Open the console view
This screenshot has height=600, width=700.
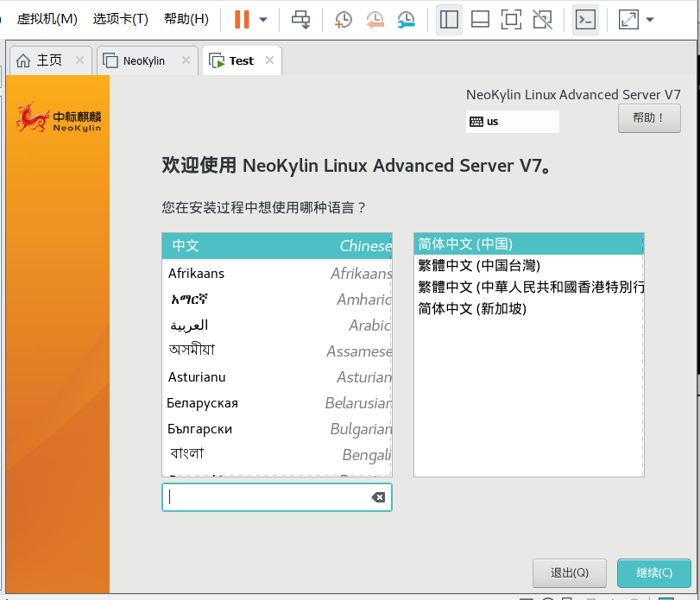pyautogui.click(x=585, y=19)
